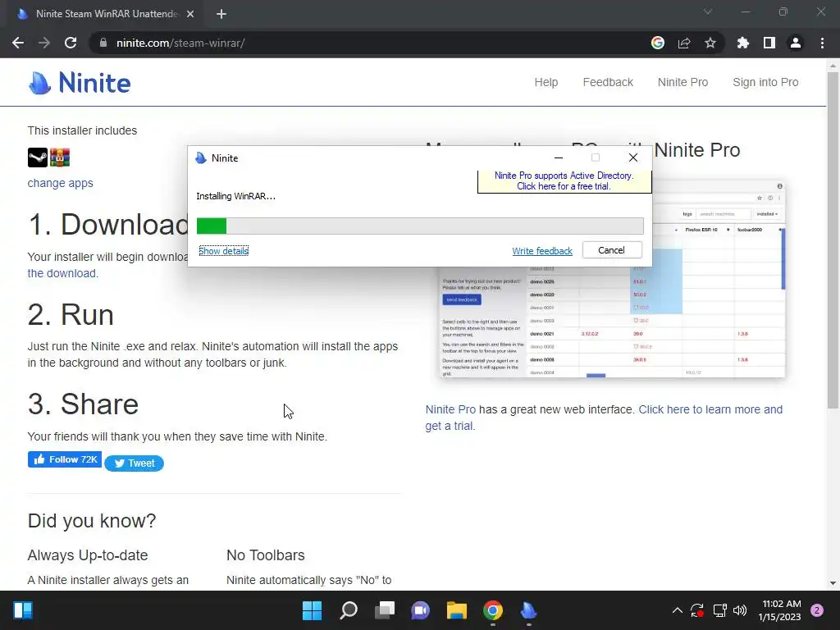
Task: Open Chrome three-dot menu
Action: (822, 43)
